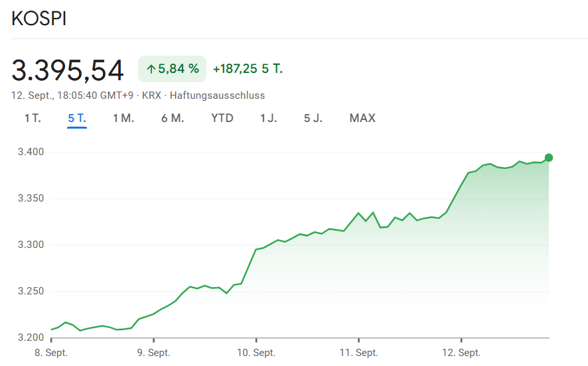Switch to the 1 T. time range
The image size is (588, 366).
tap(33, 118)
